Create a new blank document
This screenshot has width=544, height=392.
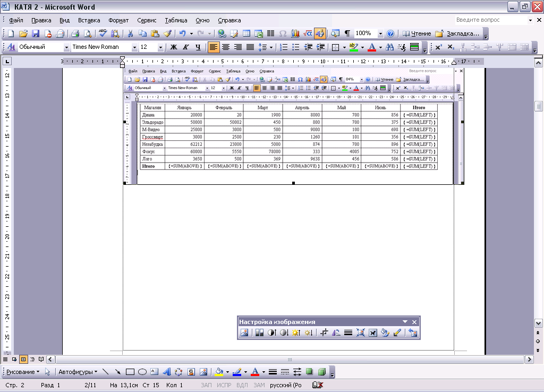pos(11,33)
